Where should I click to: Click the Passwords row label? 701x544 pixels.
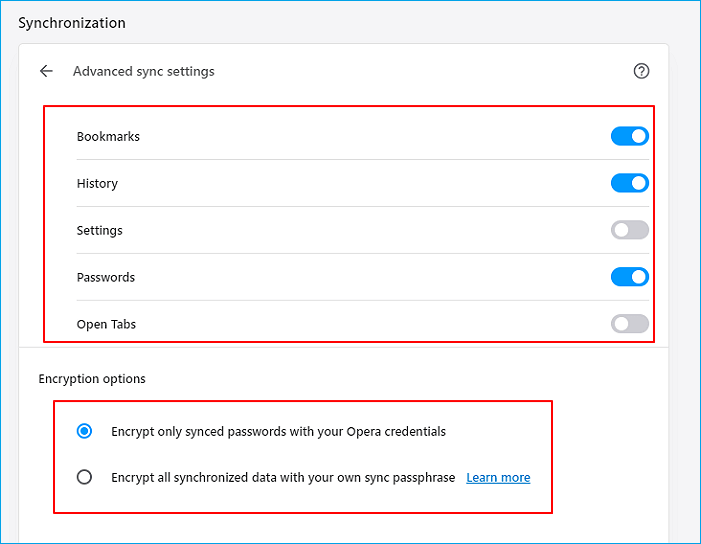[106, 277]
